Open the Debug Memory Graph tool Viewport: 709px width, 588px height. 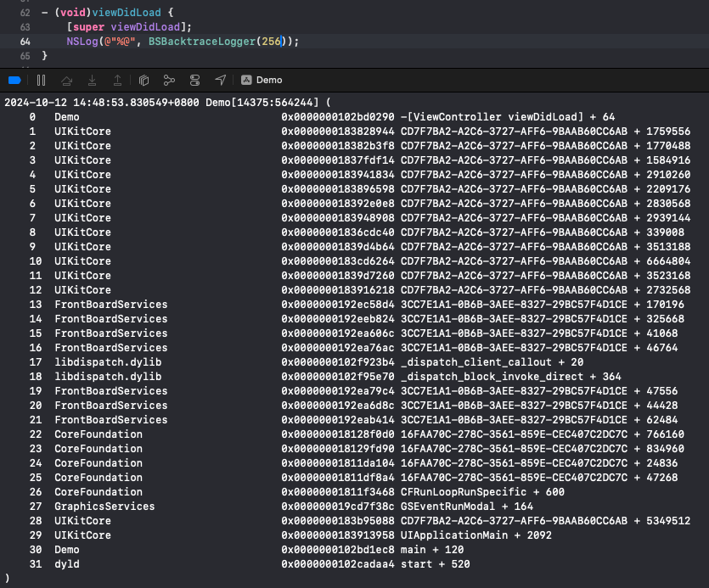coord(169,81)
